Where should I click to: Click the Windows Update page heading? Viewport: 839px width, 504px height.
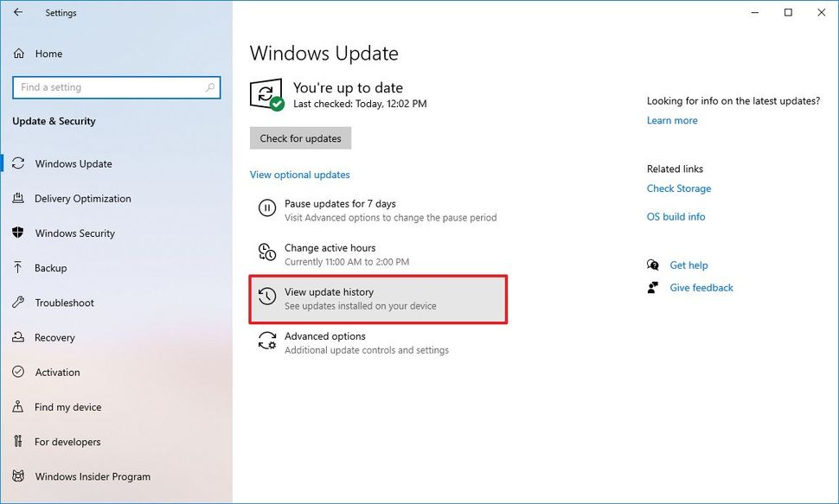pyautogui.click(x=323, y=53)
